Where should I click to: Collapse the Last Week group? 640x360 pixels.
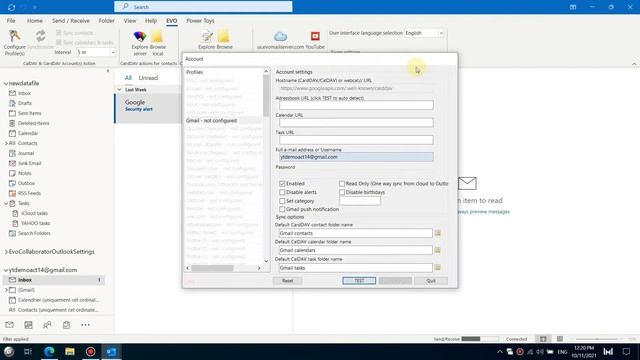coord(120,89)
